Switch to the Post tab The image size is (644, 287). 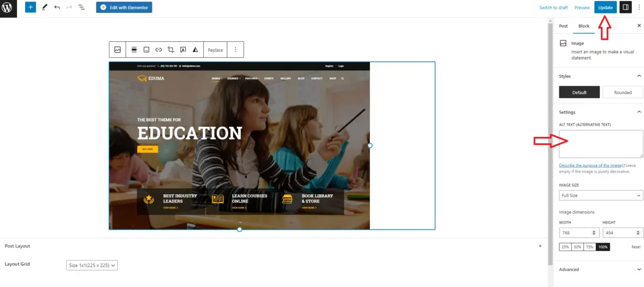[x=563, y=26]
